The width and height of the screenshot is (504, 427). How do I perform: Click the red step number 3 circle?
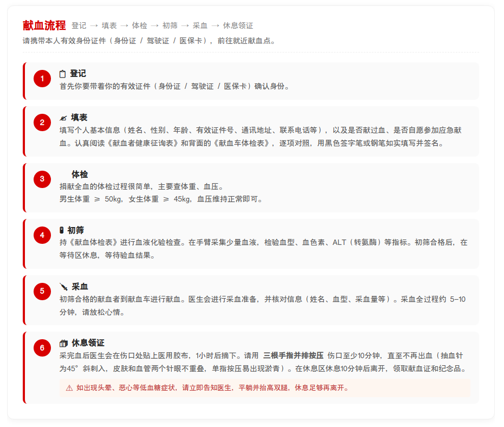point(42,179)
